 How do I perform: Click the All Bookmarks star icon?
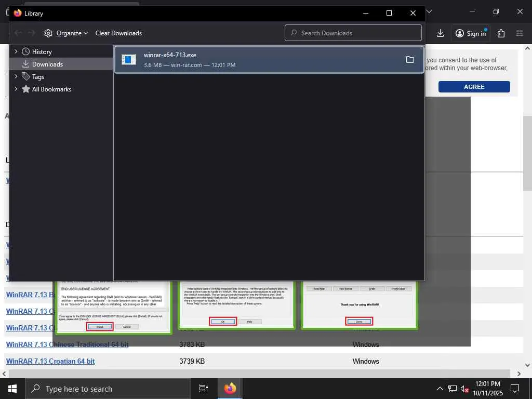click(26, 89)
